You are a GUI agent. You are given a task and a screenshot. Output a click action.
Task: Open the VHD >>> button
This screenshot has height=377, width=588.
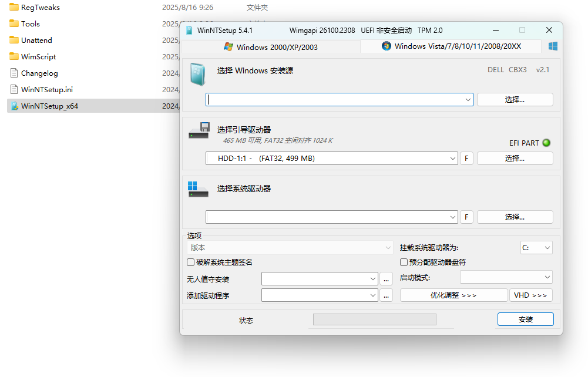pyautogui.click(x=530, y=295)
